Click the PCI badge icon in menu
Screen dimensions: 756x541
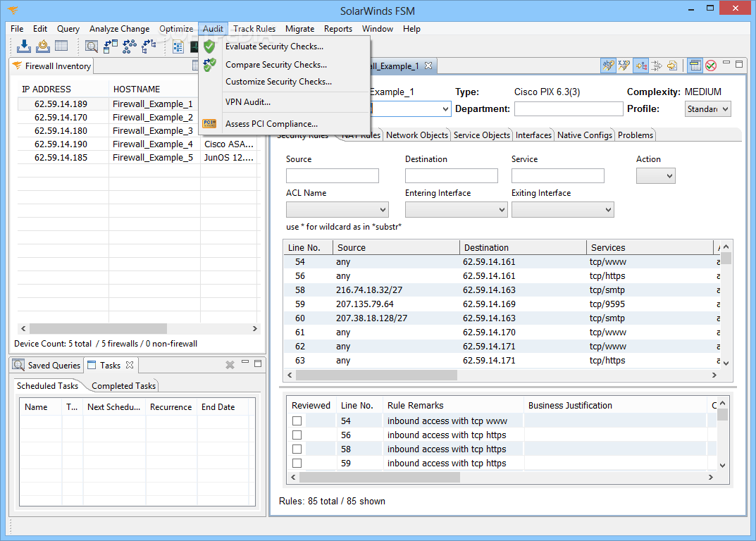(209, 123)
